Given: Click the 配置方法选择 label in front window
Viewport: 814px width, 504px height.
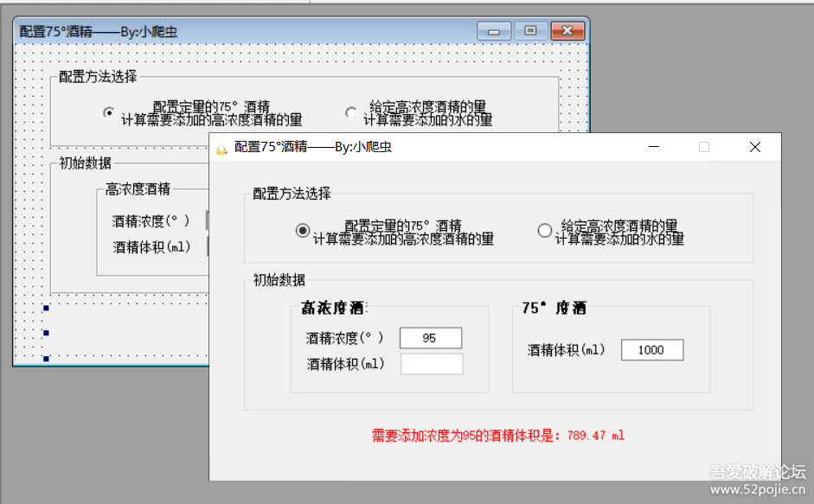Looking at the screenshot, I should pyautogui.click(x=292, y=194).
